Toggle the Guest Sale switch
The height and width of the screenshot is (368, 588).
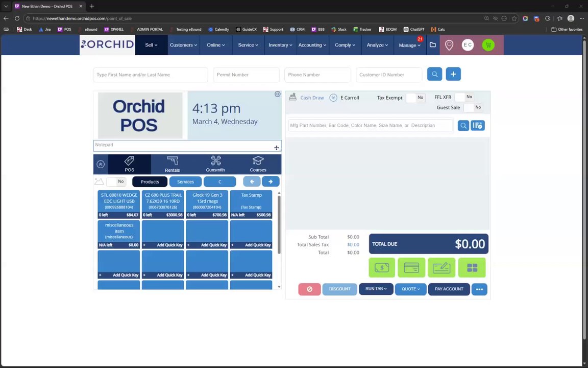coord(473,107)
